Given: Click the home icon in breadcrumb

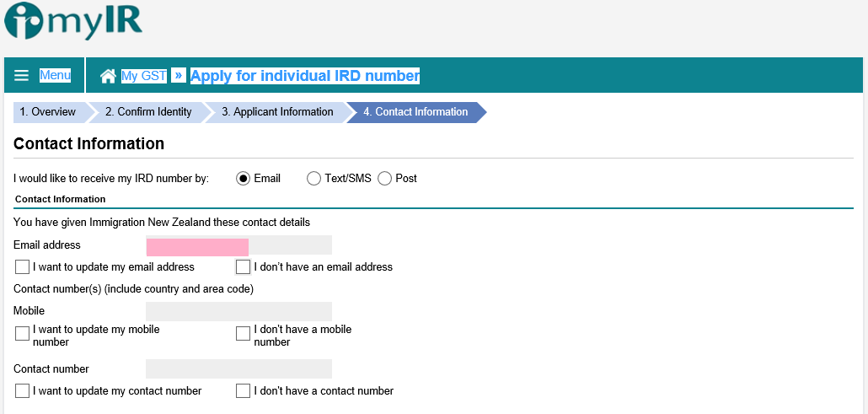Looking at the screenshot, I should click(108, 77).
